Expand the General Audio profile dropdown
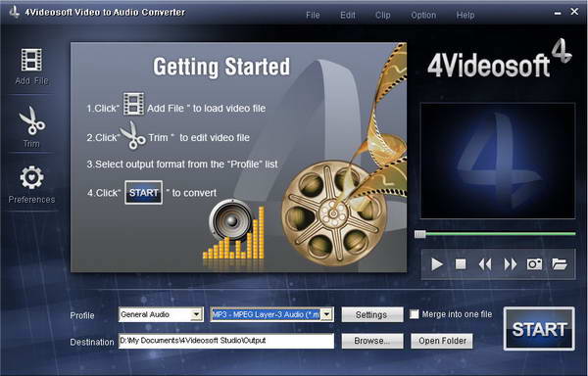The height and width of the screenshot is (376, 588). pos(196,314)
